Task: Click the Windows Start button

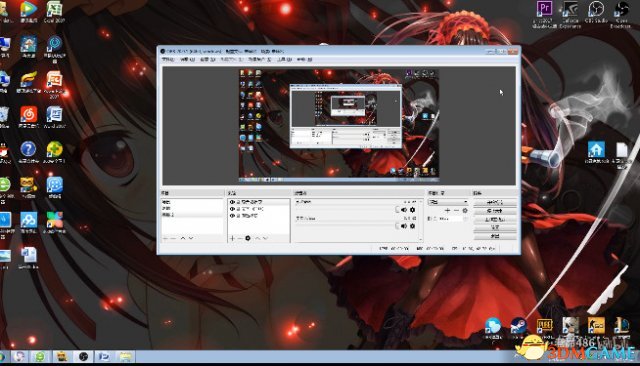Action: point(3,357)
